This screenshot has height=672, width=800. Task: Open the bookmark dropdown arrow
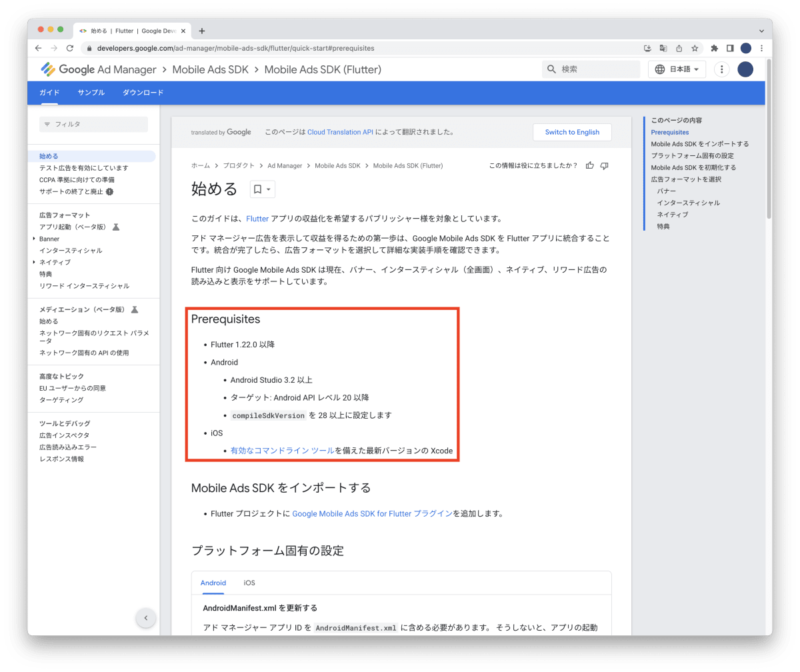pos(269,189)
